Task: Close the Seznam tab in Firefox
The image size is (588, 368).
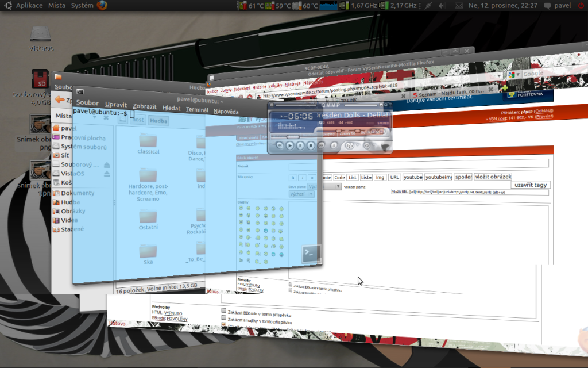Action: coord(490,90)
